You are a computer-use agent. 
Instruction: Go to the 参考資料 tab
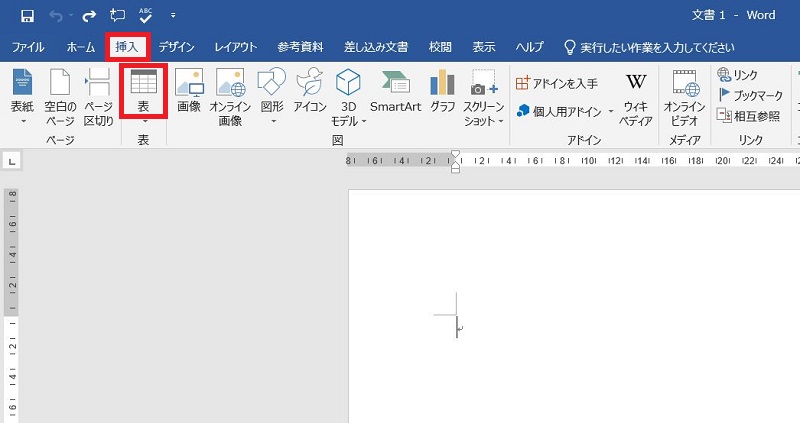(x=301, y=47)
